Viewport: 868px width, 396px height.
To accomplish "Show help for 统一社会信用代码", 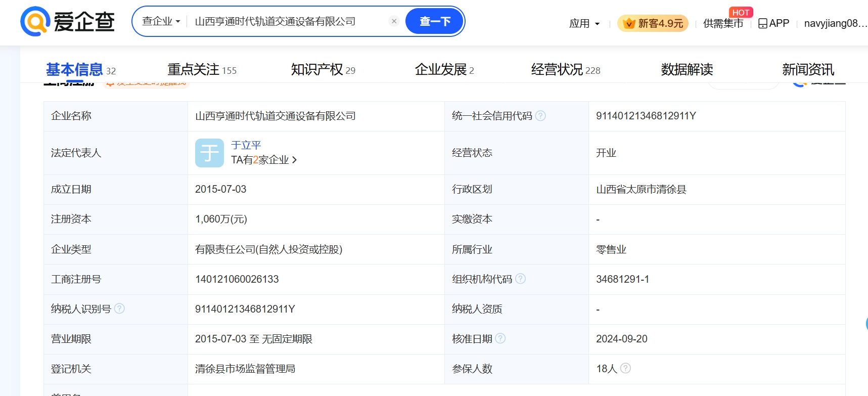I will click(540, 116).
